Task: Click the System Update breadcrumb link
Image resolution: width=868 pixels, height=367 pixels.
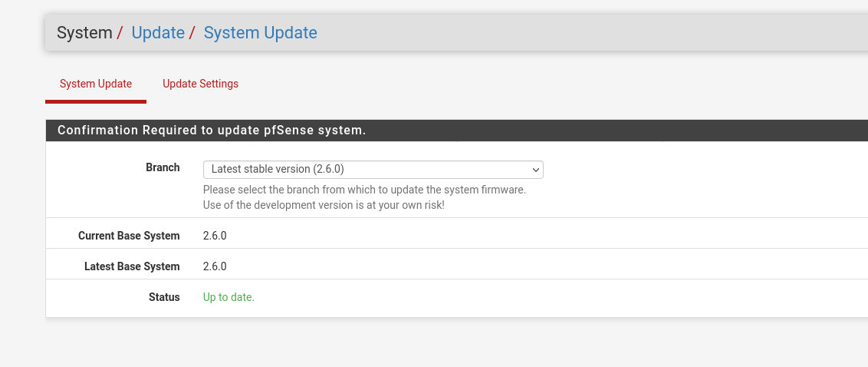Action: pos(260,33)
